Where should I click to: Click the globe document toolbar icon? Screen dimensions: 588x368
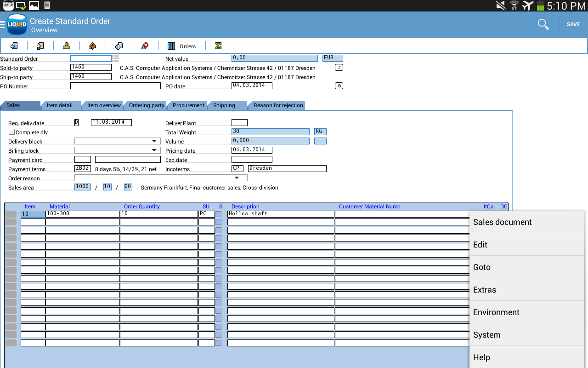pyautogui.click(x=119, y=46)
